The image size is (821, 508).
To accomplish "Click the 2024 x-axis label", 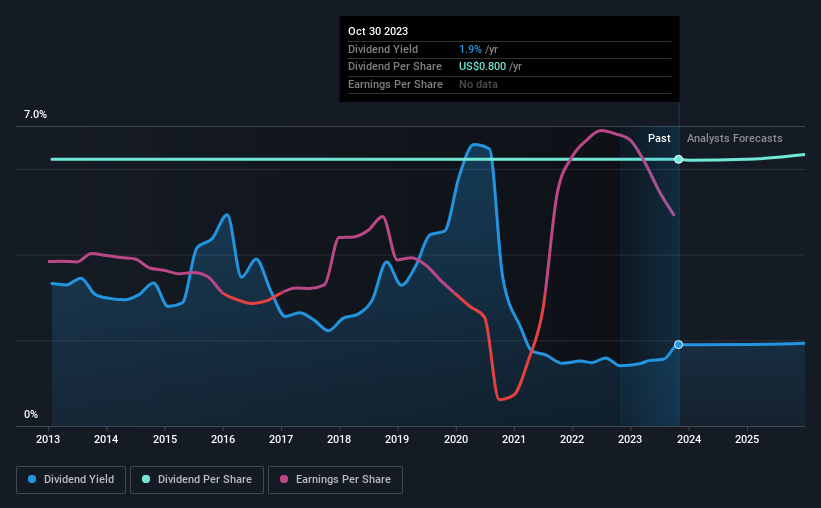I will coord(689,439).
